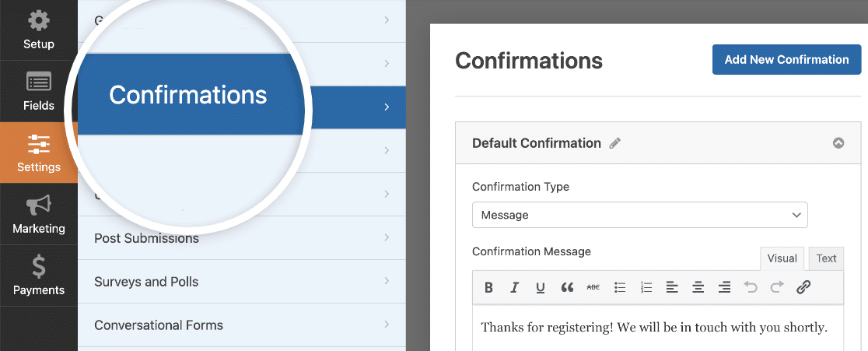Click inside the confirmation message text area
The height and width of the screenshot is (351, 868).
click(658, 328)
